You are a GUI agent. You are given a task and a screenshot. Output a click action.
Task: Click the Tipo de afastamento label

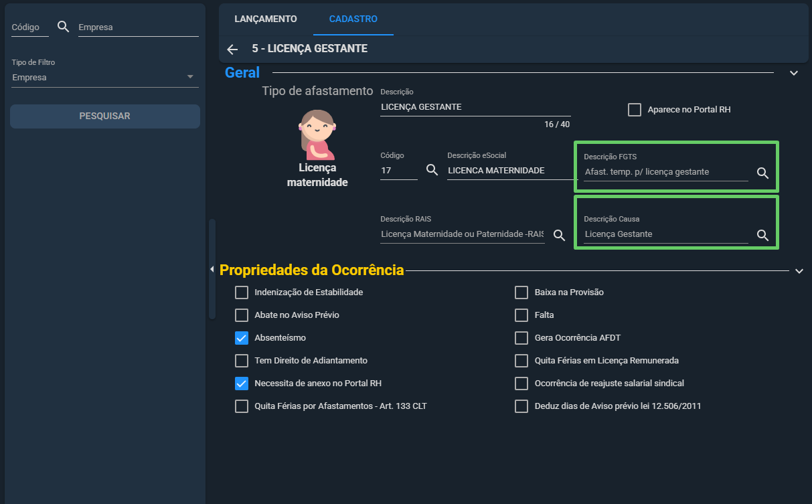pyautogui.click(x=317, y=90)
